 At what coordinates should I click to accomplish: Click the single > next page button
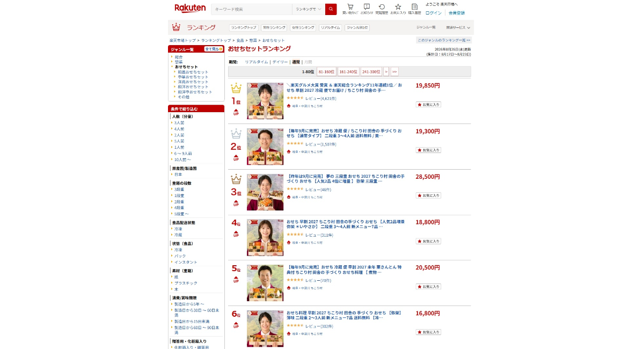click(386, 71)
